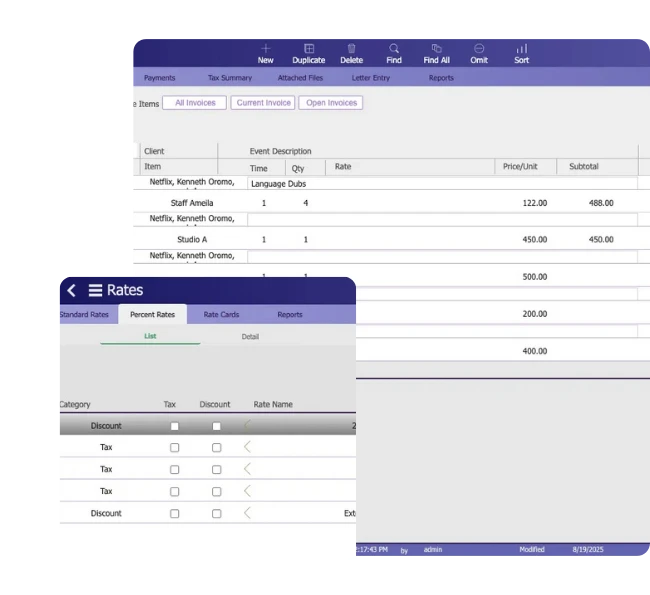Click the Rate Name column header
This screenshot has width=650, height=595.
[x=273, y=404]
